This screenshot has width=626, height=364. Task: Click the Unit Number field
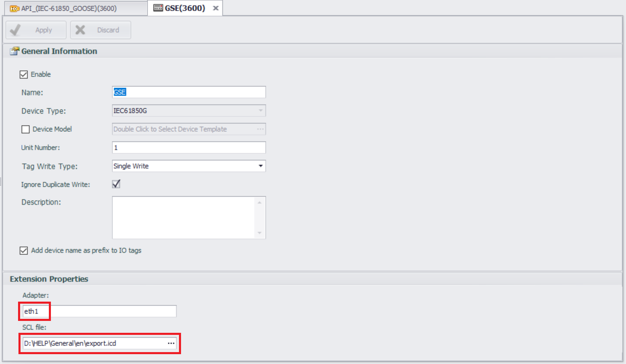pos(189,147)
